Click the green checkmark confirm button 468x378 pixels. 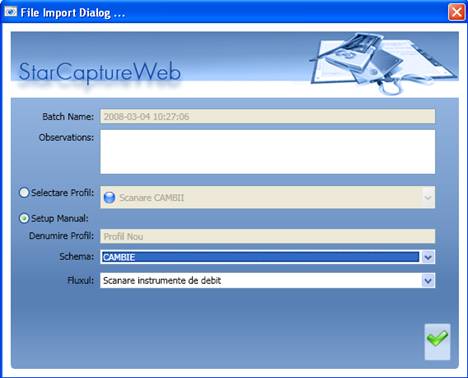[x=437, y=342]
